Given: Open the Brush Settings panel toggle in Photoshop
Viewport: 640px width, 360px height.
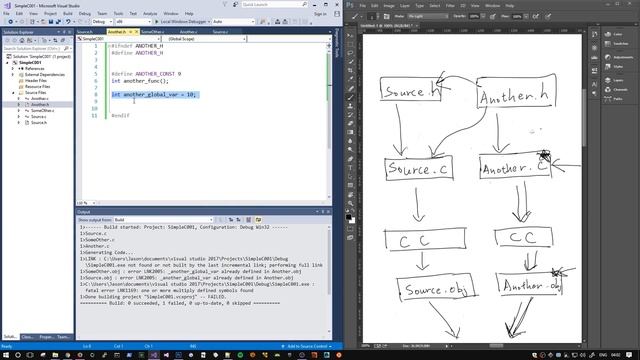Looking at the screenshot, I should click(386, 16).
